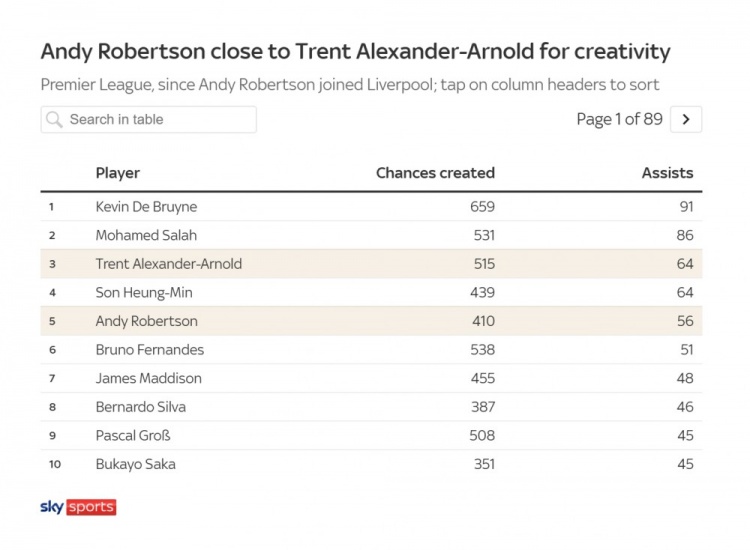This screenshot has width=750, height=550.
Task: Click James Maddison player name
Action: 149,378
